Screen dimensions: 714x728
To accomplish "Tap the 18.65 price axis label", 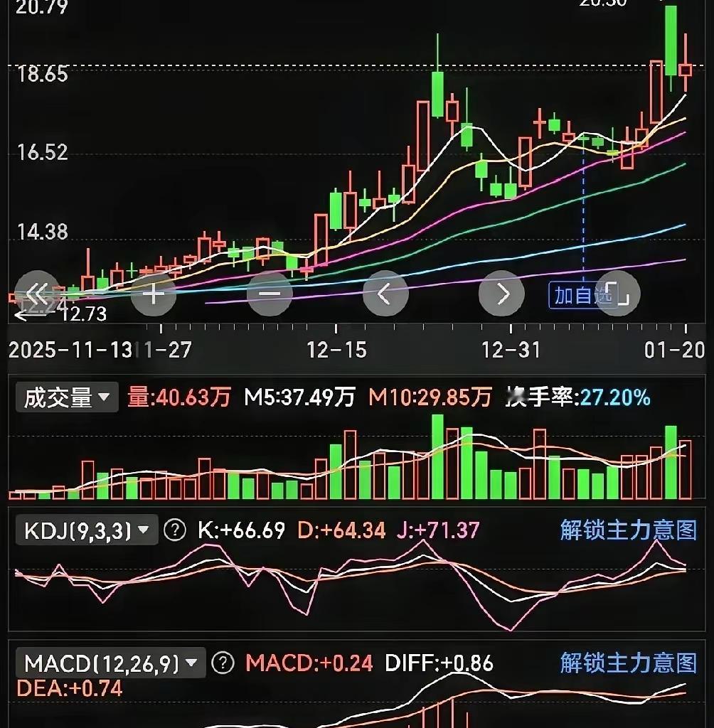I will point(42,74).
